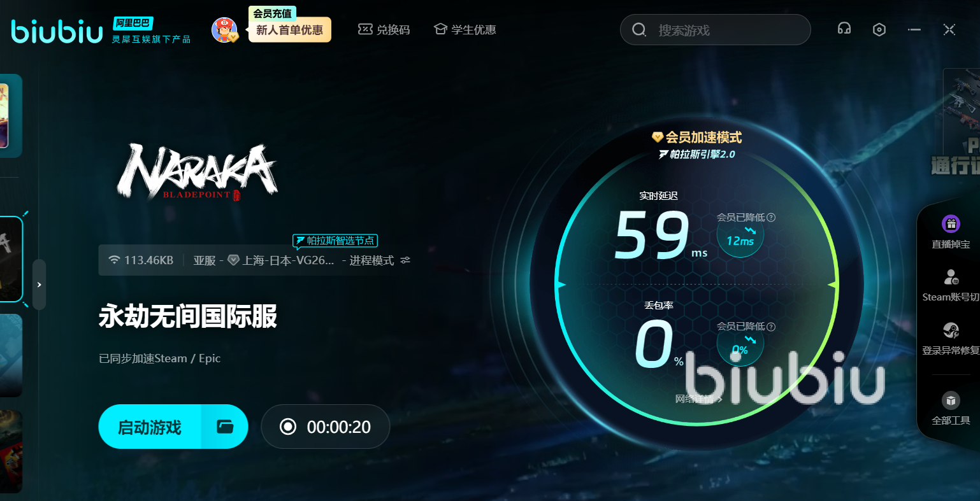Click the 已同步加速Steam / Epic text
The width and height of the screenshot is (980, 501).
coord(160,358)
